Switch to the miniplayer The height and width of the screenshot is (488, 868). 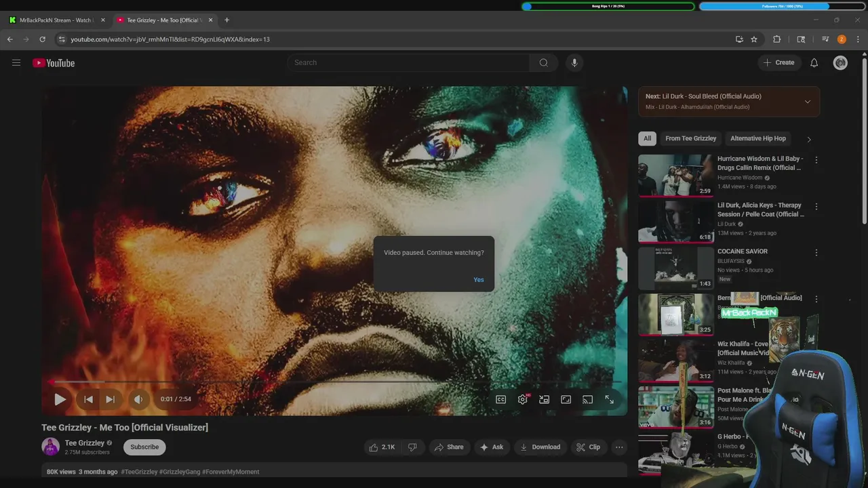545,399
